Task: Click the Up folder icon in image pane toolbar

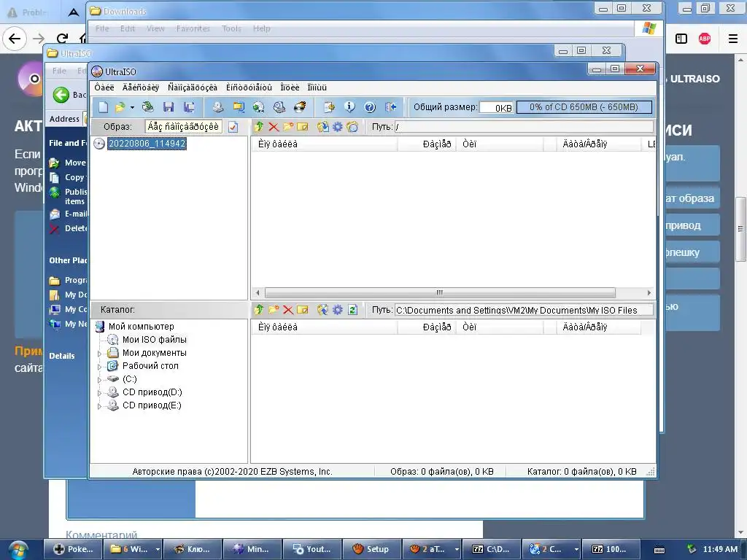Action: point(259,127)
